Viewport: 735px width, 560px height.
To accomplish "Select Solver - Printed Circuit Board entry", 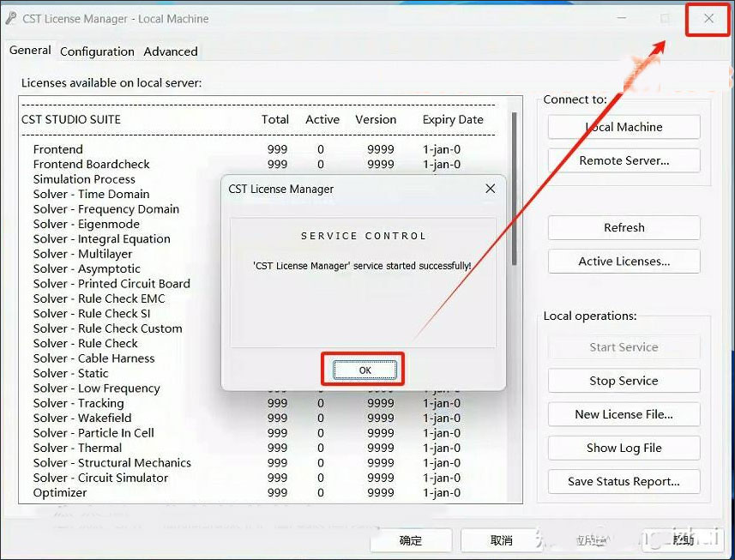I will click(111, 284).
